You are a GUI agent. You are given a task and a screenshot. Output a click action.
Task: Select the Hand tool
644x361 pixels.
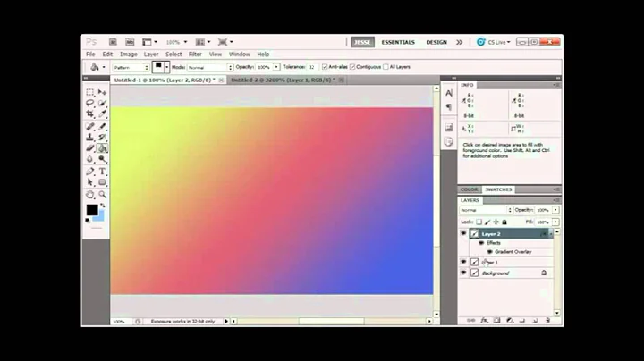[x=90, y=195]
